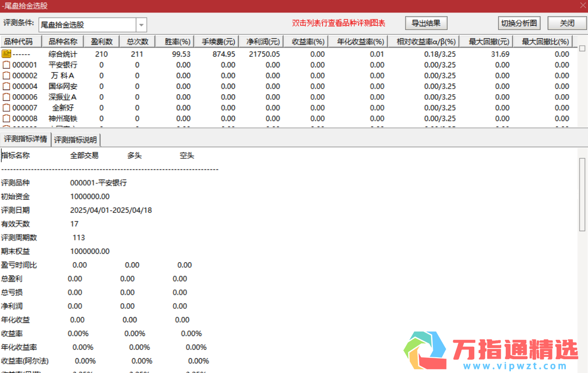
Task: Click the 有效天数 label
Action: [15, 224]
